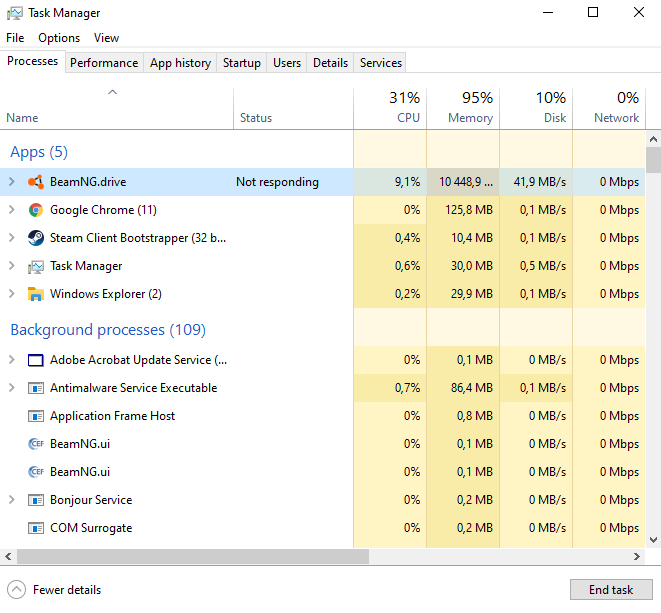Expand the Windows Explorer (2) group
661x613 pixels.
click(12, 293)
